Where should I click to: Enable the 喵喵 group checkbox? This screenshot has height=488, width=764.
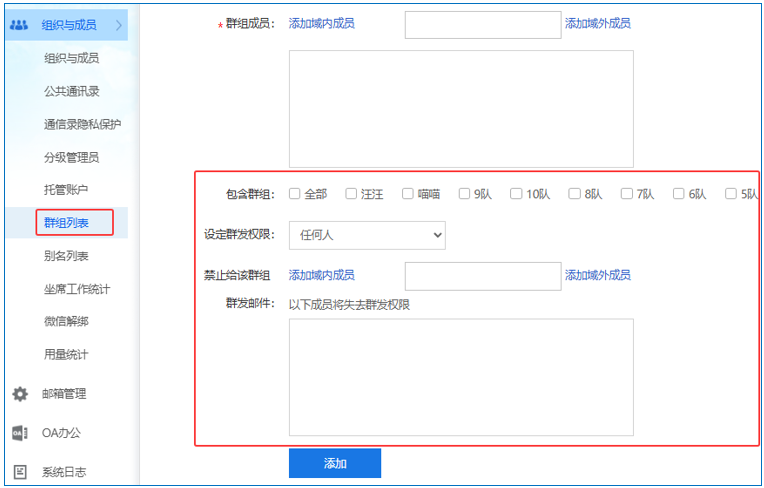coord(408,194)
